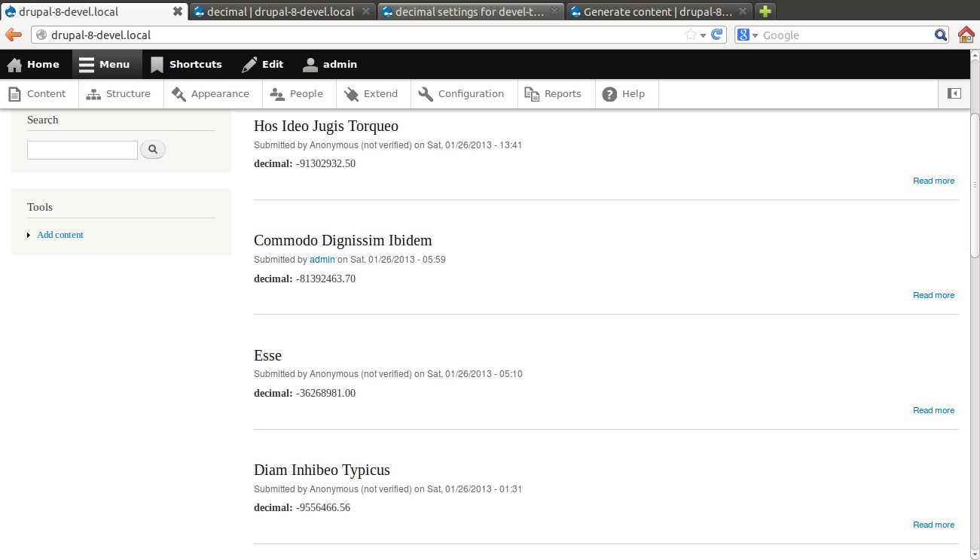Open the admin user account icon
The image size is (980, 560).
(309, 64)
